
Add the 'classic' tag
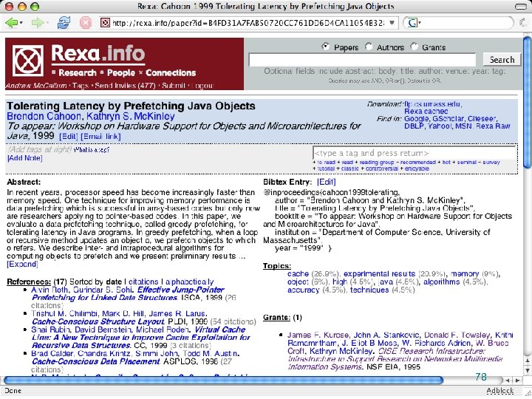[x=349, y=168]
